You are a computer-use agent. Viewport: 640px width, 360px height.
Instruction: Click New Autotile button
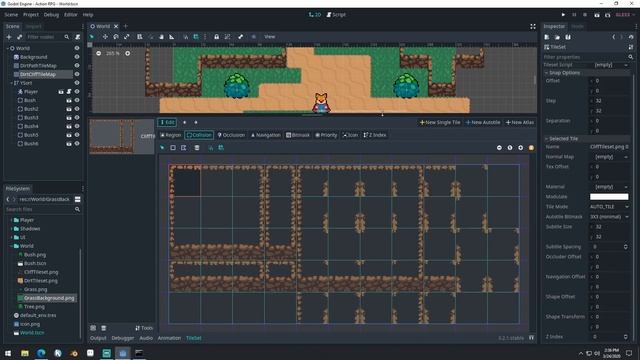(483, 122)
